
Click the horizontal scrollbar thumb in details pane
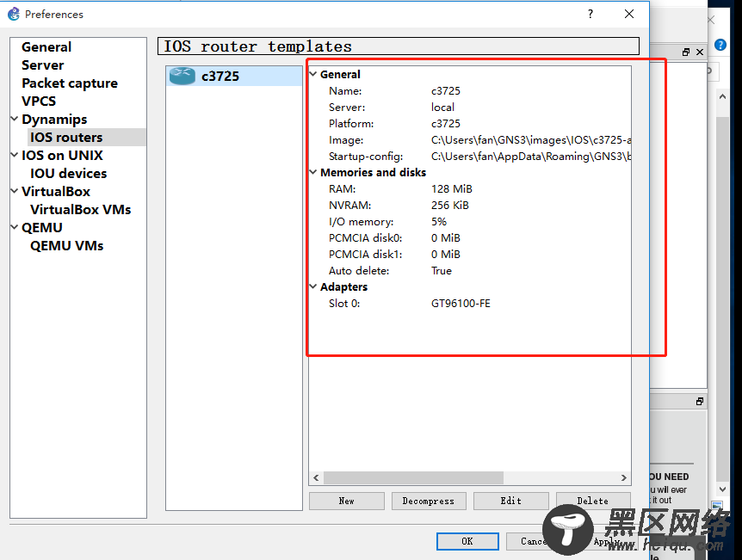[413, 477]
